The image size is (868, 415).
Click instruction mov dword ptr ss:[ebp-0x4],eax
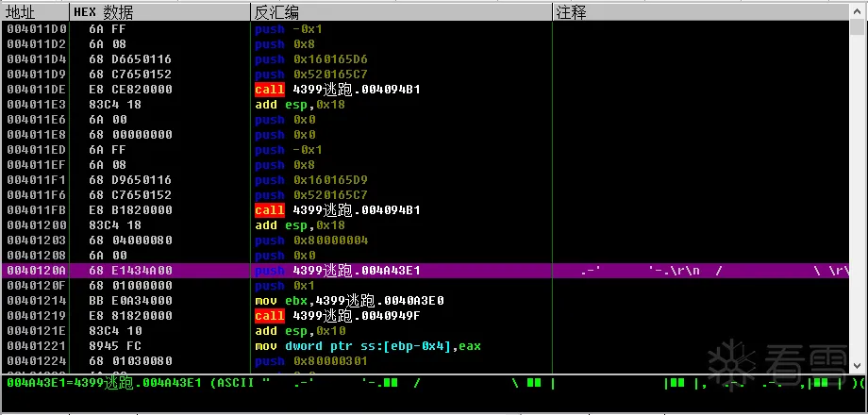tap(368, 346)
